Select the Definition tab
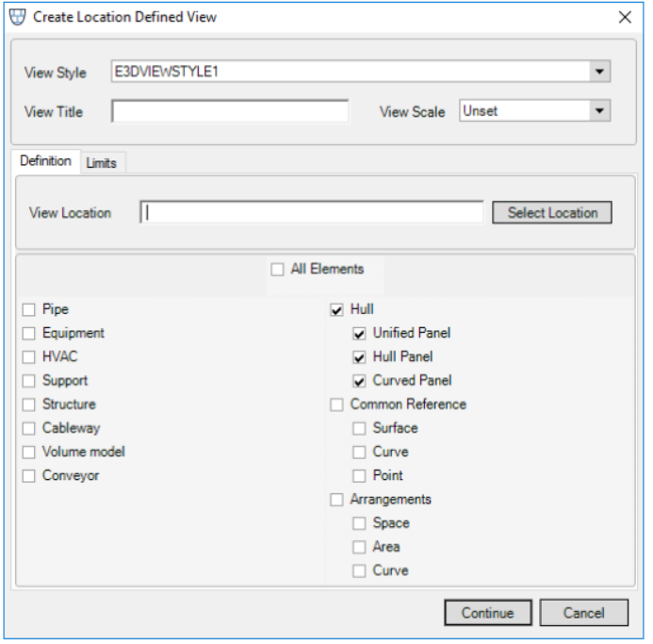Image resolution: width=653 pixels, height=644 pixels. tap(45, 161)
